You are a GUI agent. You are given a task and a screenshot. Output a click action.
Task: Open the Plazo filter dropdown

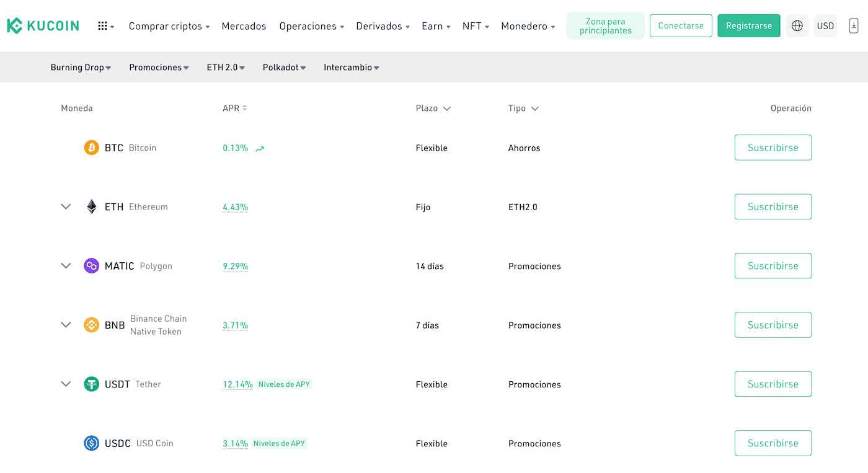click(x=433, y=108)
